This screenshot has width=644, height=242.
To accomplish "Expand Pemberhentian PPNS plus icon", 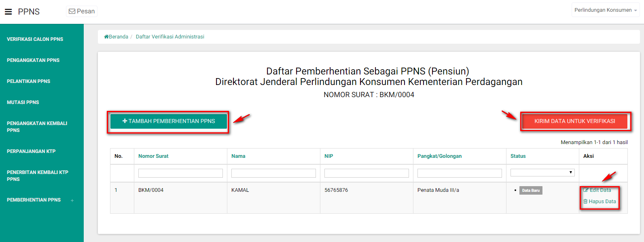I will pos(72,200).
